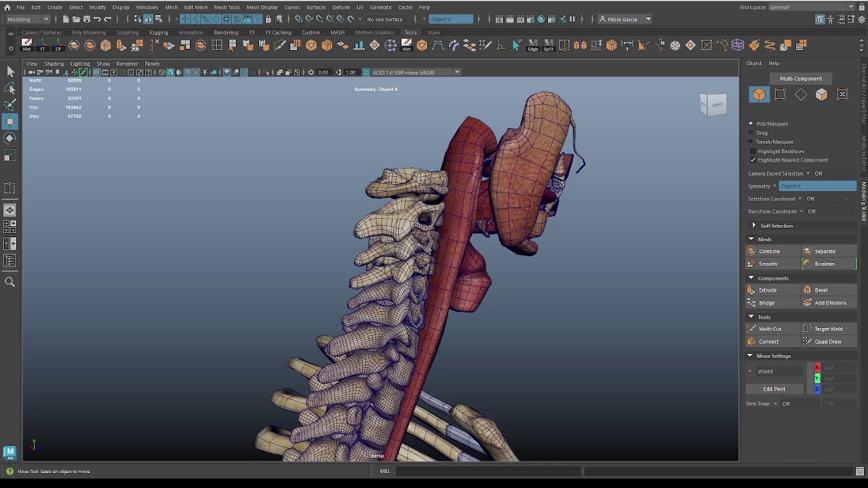Click the open scene folder icon
868x488 pixels.
tap(76, 19)
